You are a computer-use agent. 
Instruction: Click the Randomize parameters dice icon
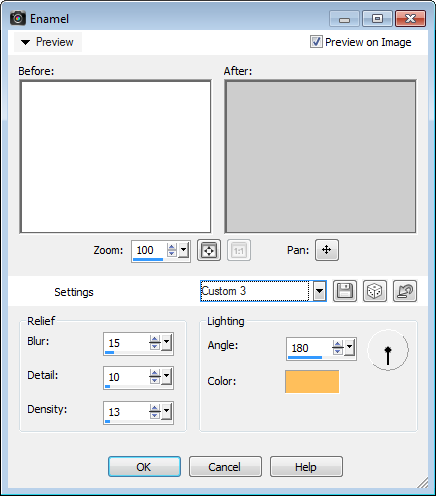(x=375, y=291)
